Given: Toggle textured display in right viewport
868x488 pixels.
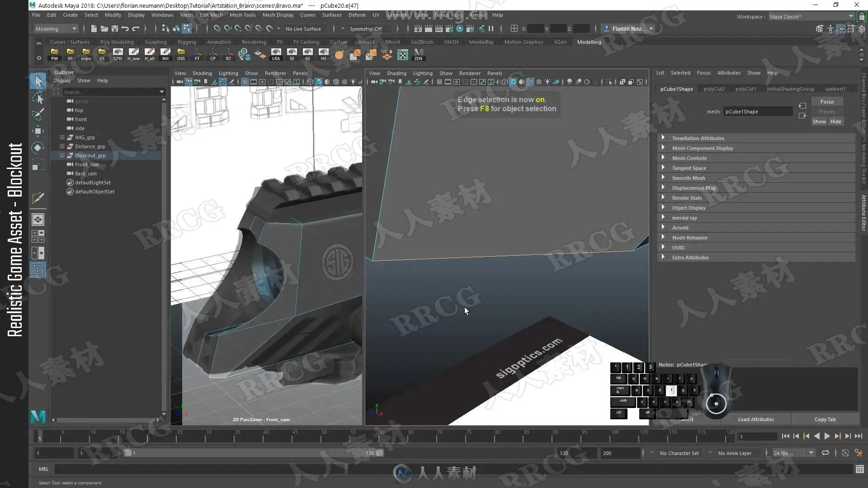Looking at the screenshot, I should 539,82.
